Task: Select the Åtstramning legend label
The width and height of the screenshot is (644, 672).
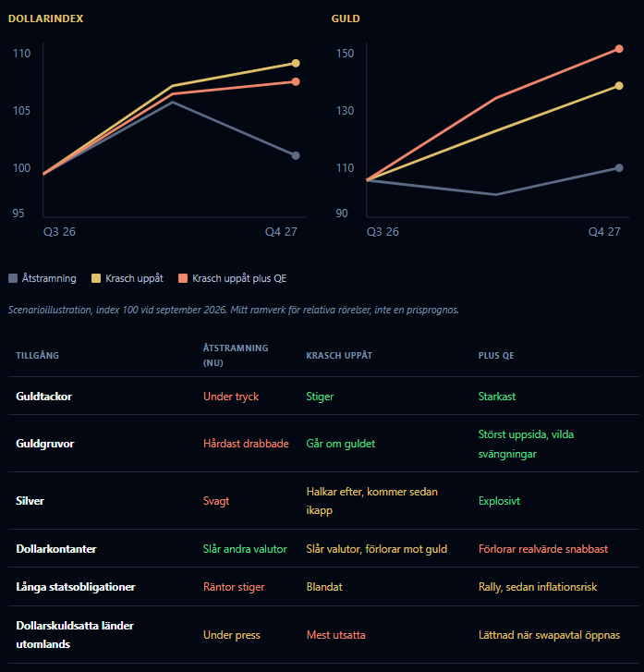Action: click(x=49, y=278)
